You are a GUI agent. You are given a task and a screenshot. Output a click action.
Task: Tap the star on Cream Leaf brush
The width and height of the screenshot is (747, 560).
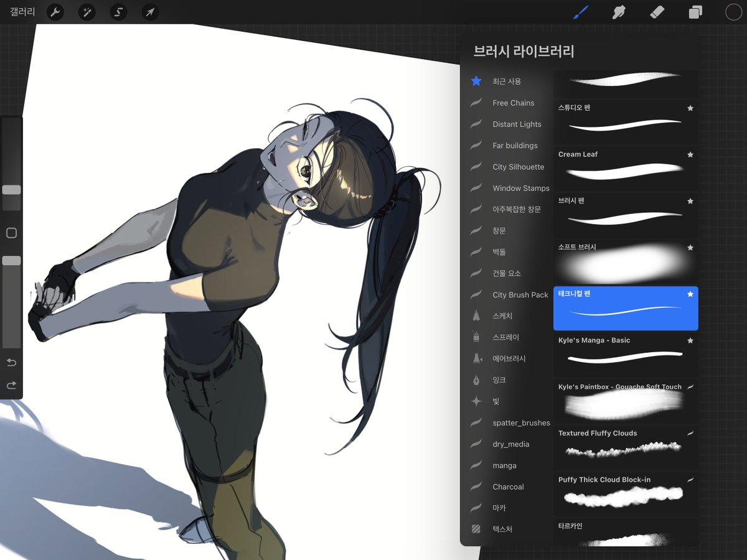point(690,154)
